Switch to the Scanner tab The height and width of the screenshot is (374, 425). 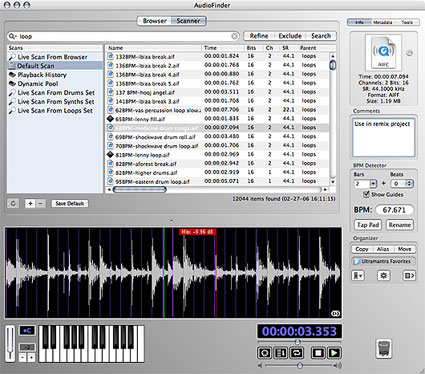point(188,21)
